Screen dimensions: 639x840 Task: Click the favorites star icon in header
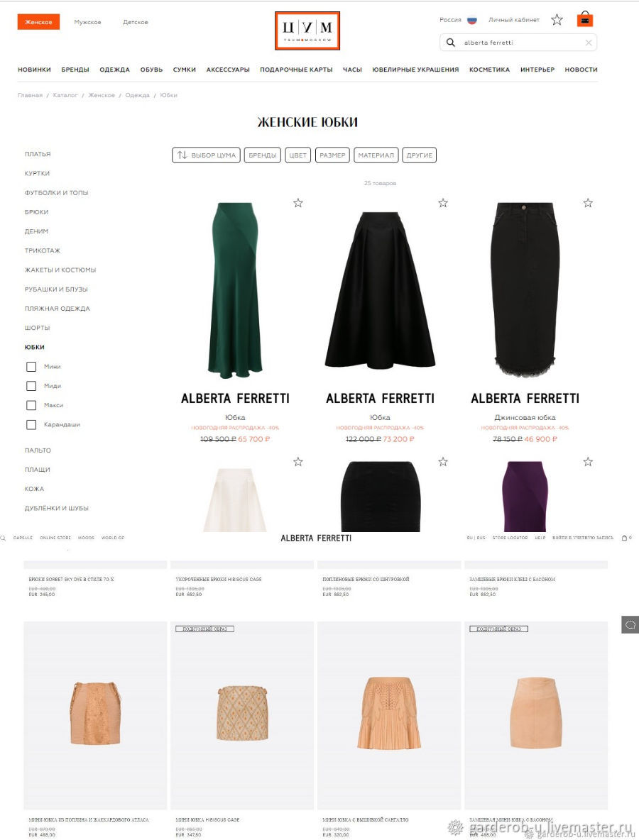tap(557, 20)
